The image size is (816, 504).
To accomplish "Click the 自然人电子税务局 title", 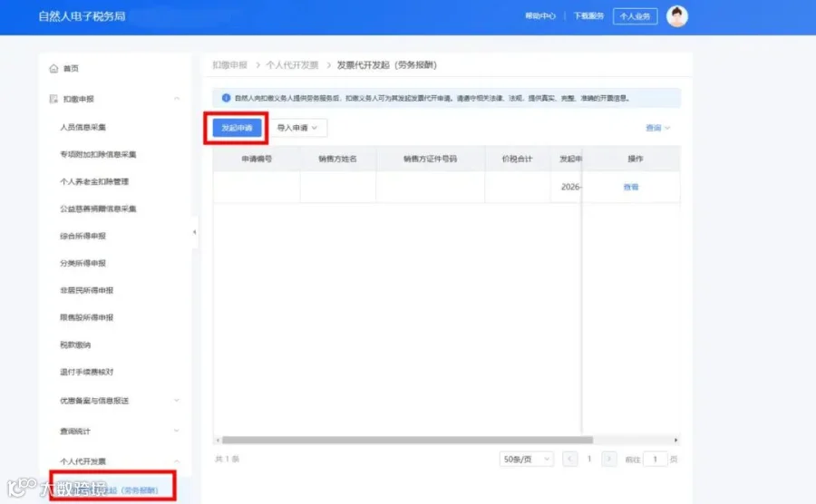I will click(x=82, y=16).
